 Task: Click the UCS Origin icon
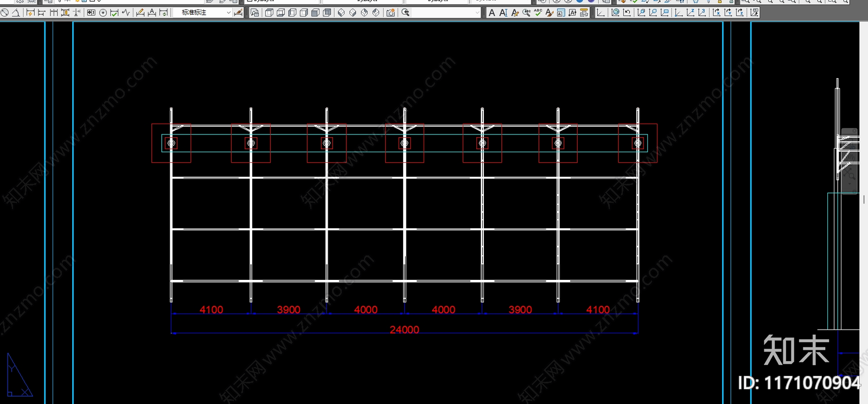coord(679,12)
